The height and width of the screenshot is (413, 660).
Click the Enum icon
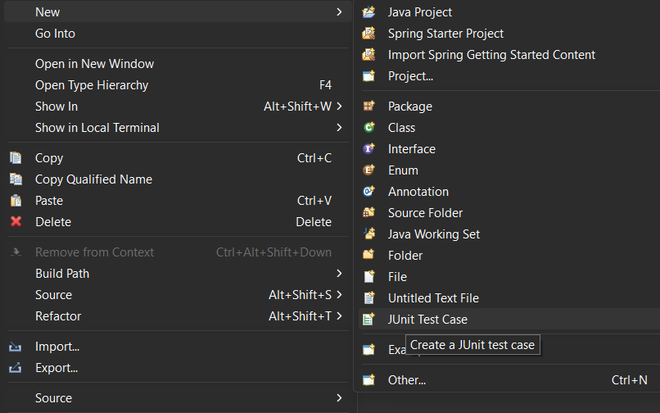pos(368,171)
